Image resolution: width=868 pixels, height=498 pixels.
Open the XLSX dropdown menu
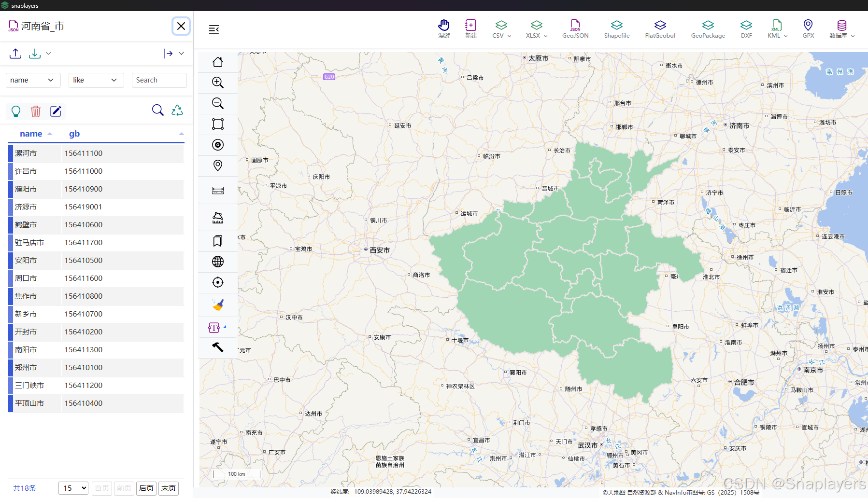pyautogui.click(x=537, y=29)
